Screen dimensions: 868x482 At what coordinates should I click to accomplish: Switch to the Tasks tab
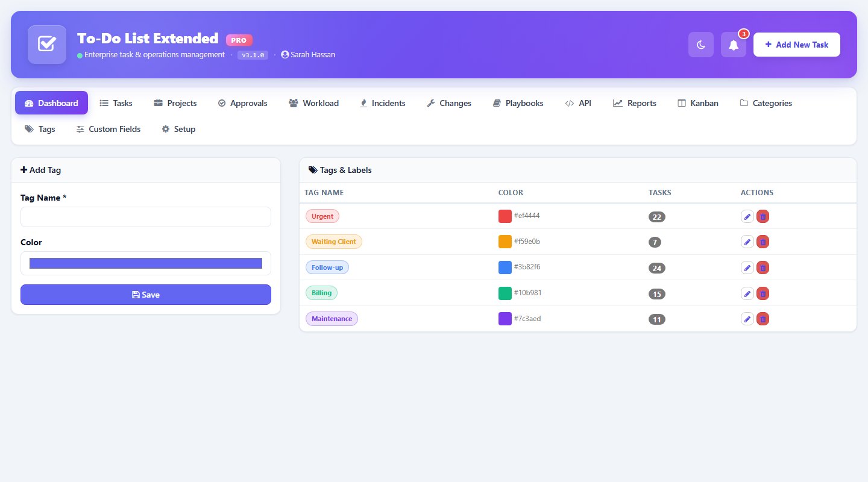116,103
